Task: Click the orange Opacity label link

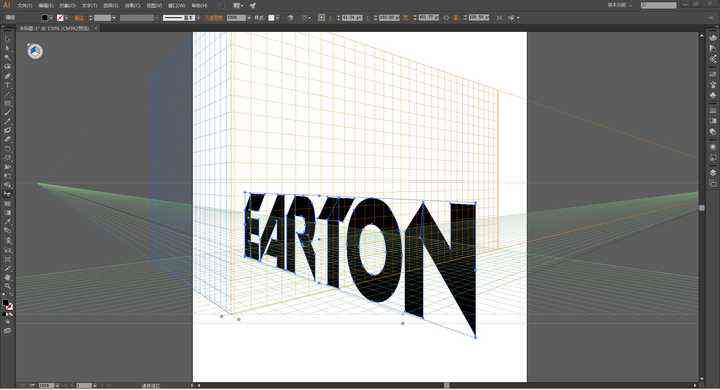Action: coord(214,18)
